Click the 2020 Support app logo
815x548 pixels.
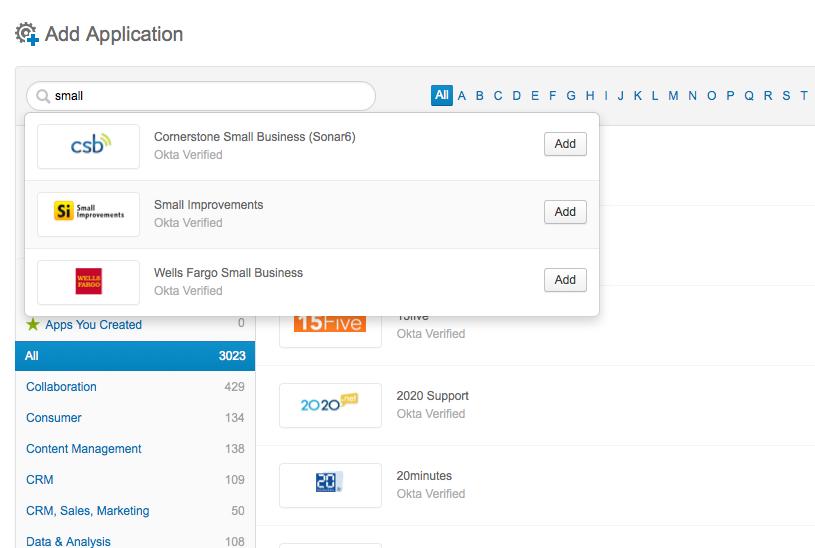330,404
